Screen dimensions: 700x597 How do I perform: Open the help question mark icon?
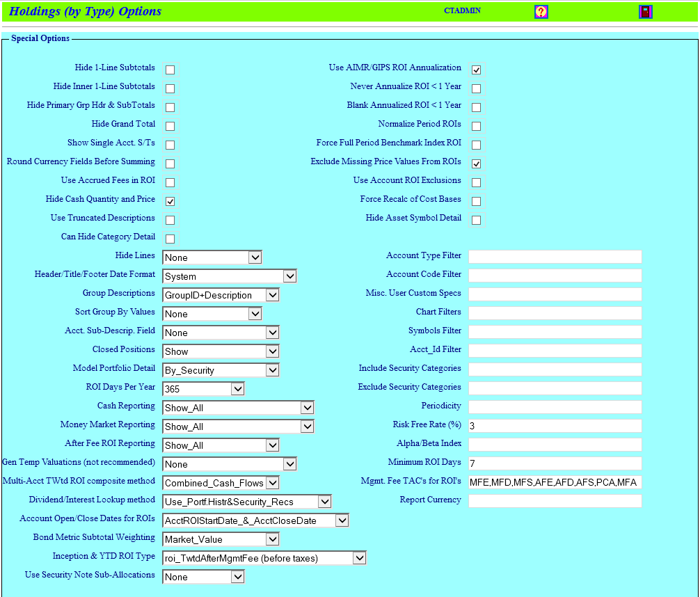click(x=541, y=11)
